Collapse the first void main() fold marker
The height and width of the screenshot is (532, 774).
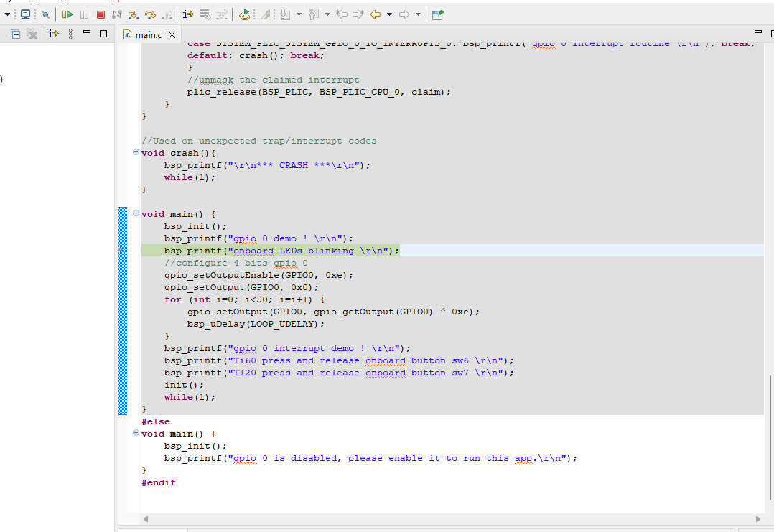coord(136,214)
